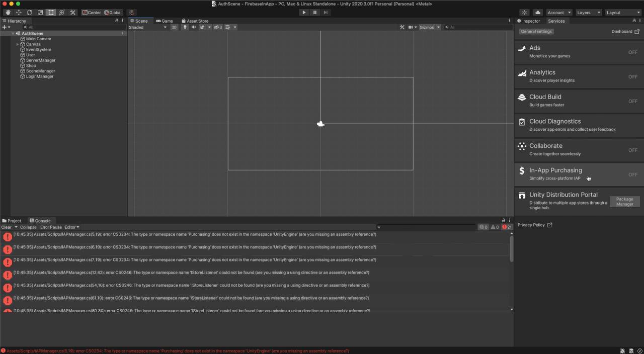Toggle 2D scene view mode

tap(174, 27)
